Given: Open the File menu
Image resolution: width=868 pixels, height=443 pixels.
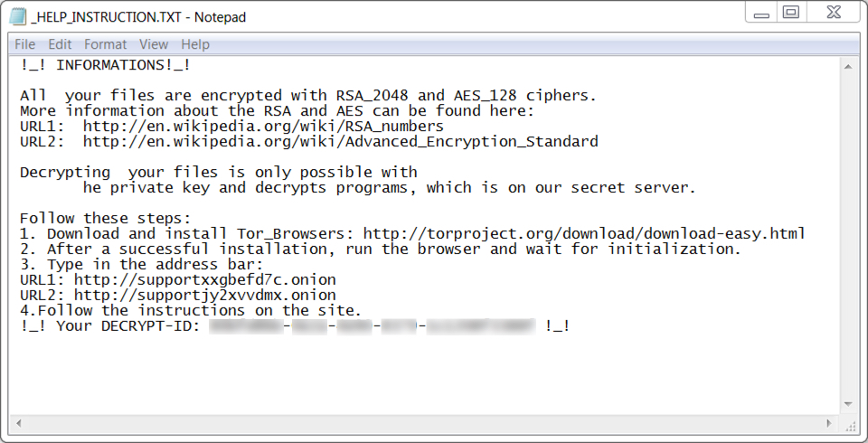Looking at the screenshot, I should pyautogui.click(x=25, y=44).
